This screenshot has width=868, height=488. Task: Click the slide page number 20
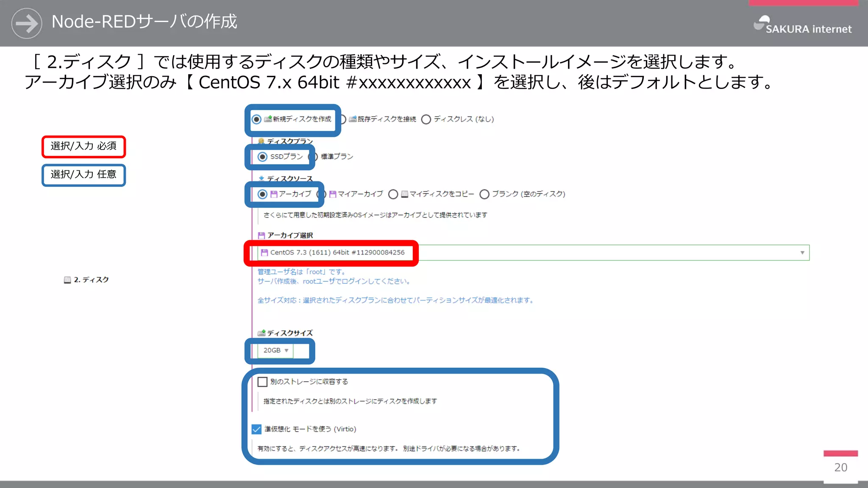tap(841, 468)
